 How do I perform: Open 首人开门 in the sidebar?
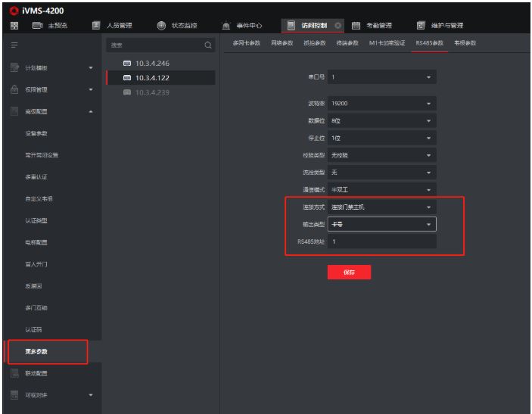[36, 264]
